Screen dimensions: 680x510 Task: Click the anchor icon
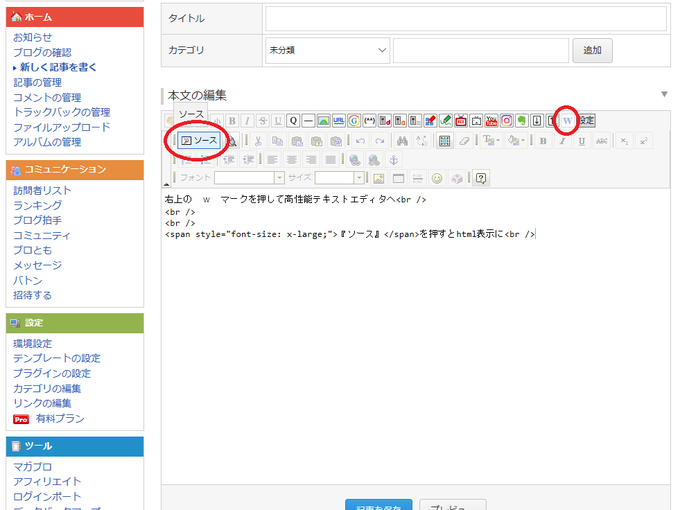click(393, 160)
